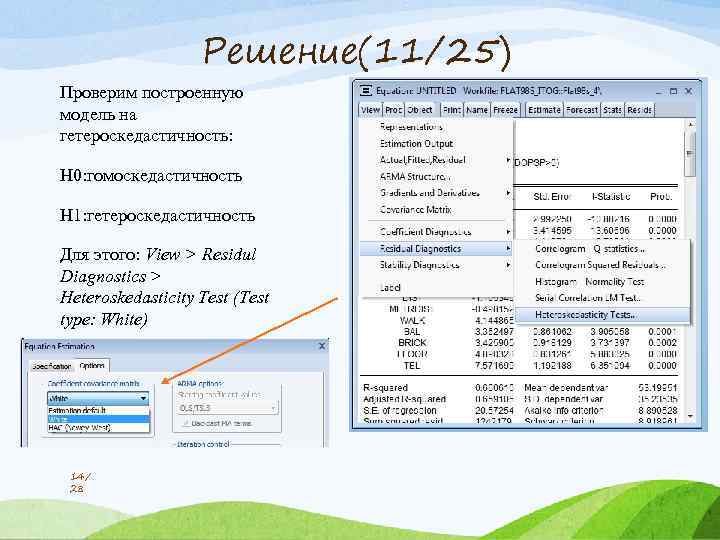Open Stability Diagnostics submenu
The width and height of the screenshot is (720, 540).
click(x=436, y=265)
